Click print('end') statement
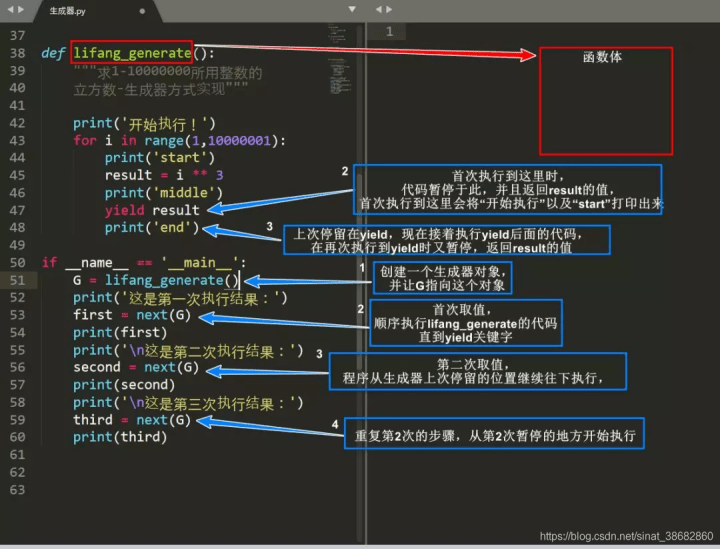 pyautogui.click(x=152, y=227)
